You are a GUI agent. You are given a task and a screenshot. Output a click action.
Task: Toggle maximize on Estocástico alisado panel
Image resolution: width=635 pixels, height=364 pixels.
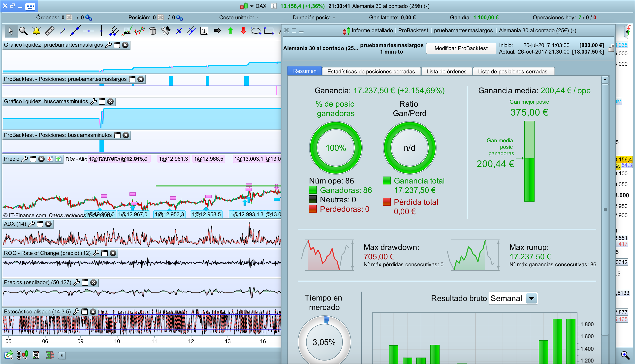[x=85, y=312]
